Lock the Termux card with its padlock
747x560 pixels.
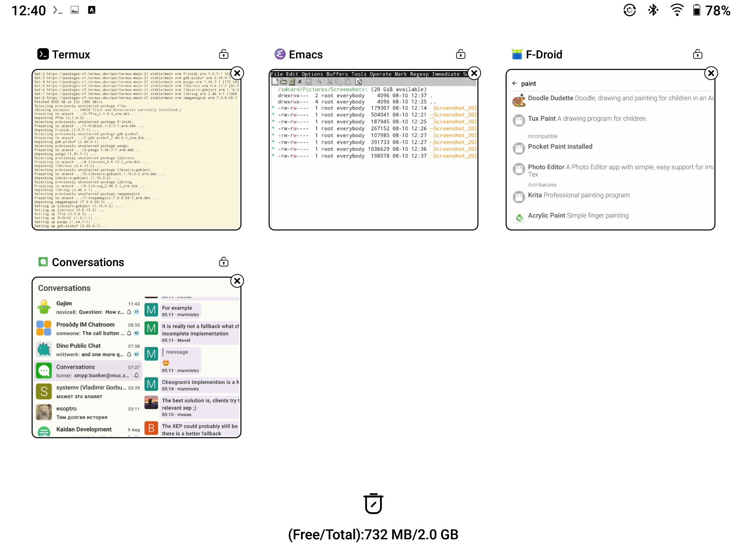click(x=224, y=54)
